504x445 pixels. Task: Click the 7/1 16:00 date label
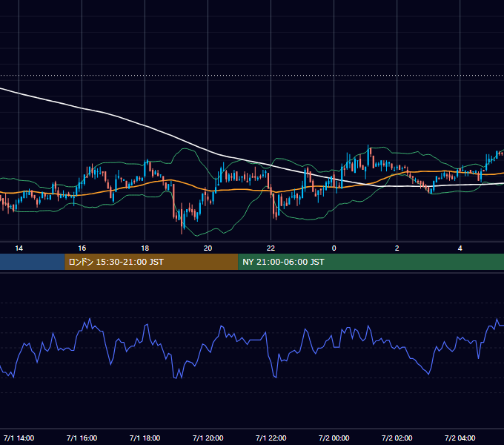point(82,438)
